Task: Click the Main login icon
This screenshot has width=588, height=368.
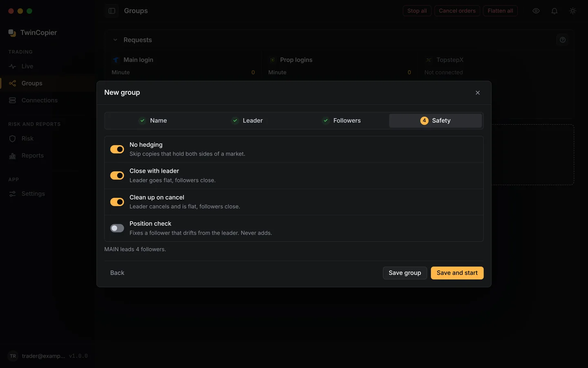Action: click(116, 60)
